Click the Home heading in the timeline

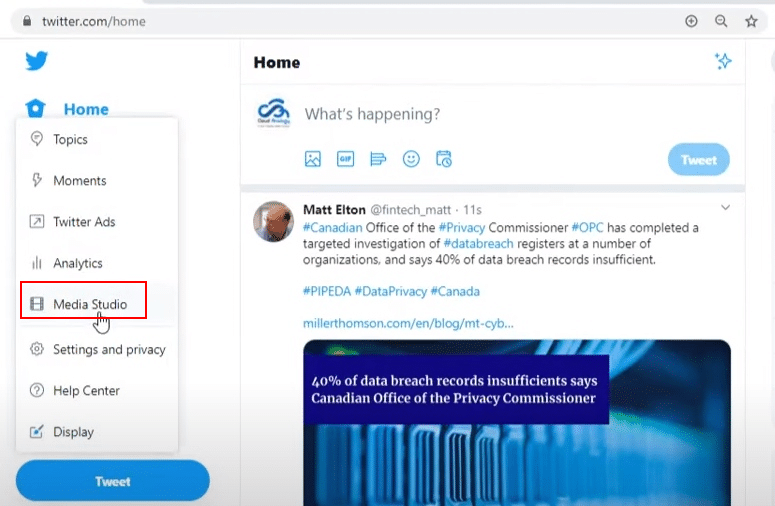[x=277, y=63]
